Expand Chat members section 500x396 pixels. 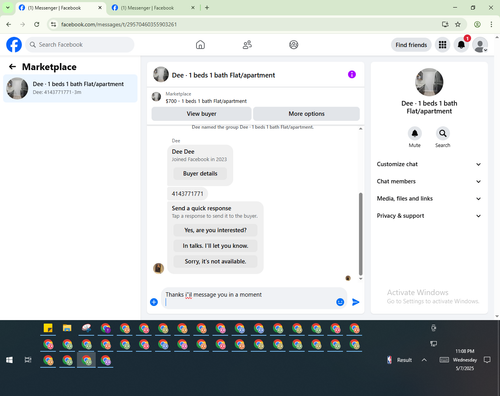tap(429, 181)
